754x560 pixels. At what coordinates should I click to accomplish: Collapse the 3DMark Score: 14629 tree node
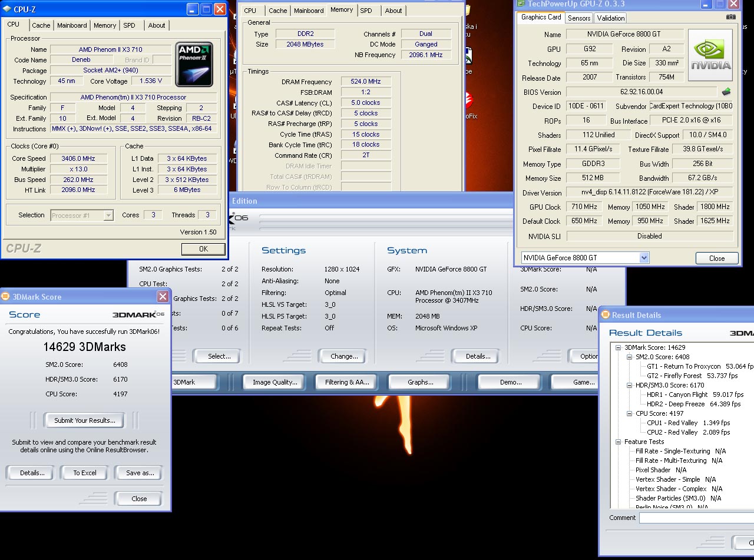(619, 347)
